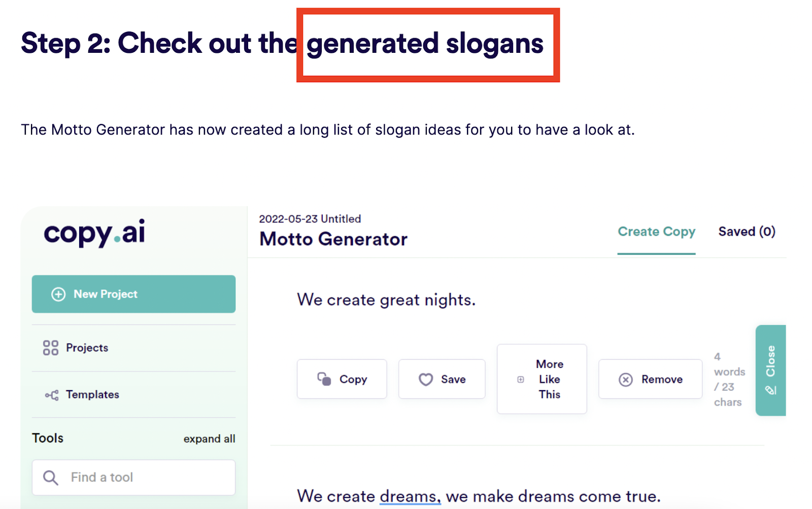Screen dimensions: 812x509
Task: Start a New Project
Action: coord(133,294)
